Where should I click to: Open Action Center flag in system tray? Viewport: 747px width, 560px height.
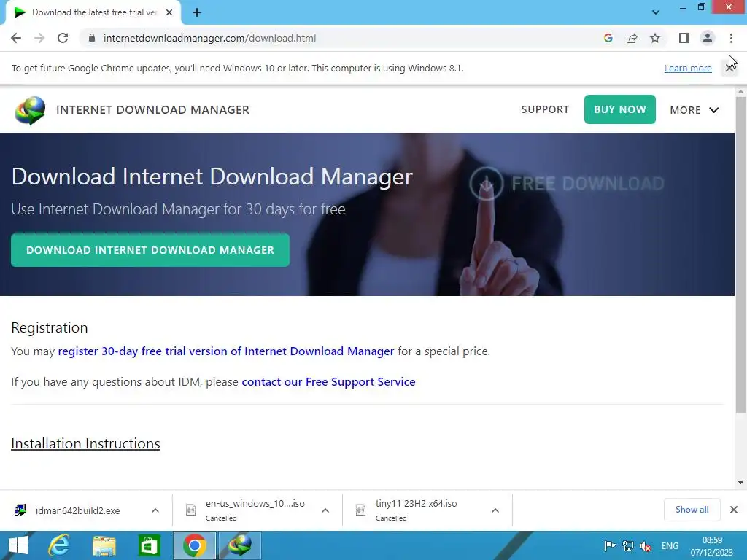click(x=609, y=546)
